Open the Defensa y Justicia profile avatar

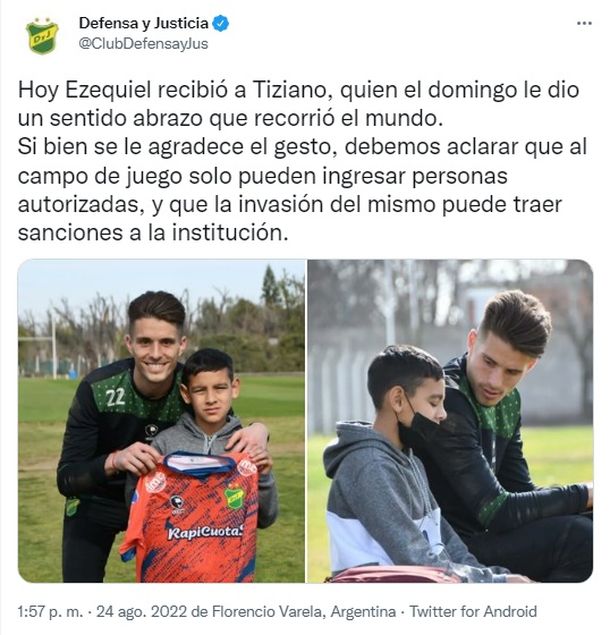pyautogui.click(x=42, y=36)
